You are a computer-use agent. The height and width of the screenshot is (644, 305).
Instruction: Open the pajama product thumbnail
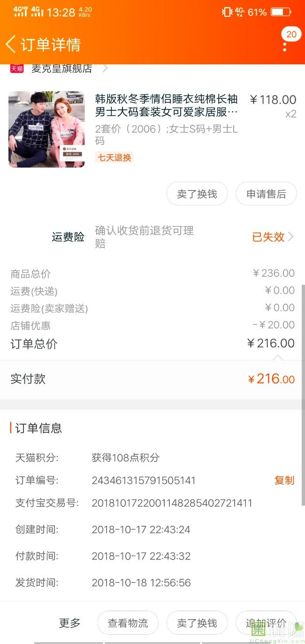coord(47,129)
